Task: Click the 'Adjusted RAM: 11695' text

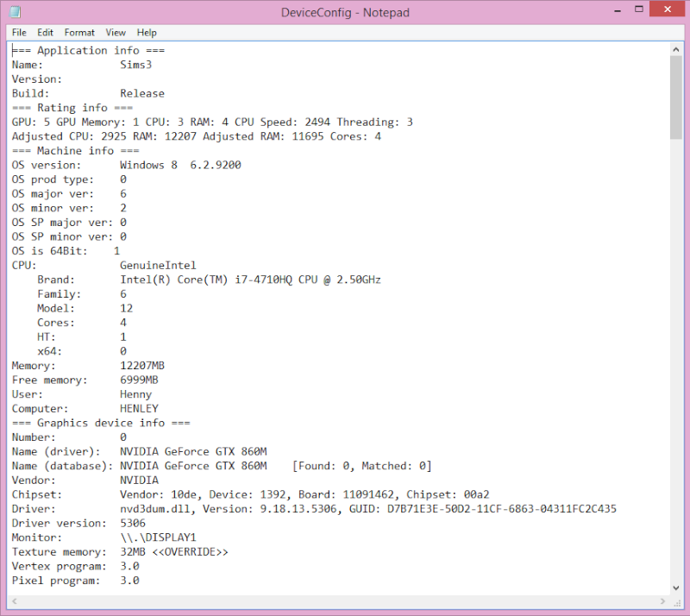Action: (263, 136)
